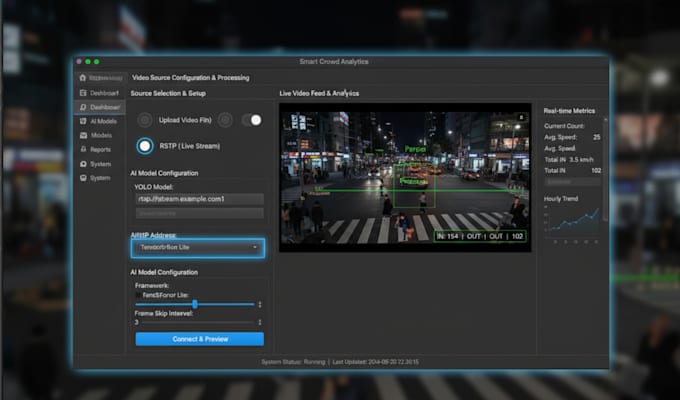Click the live video feed preview
The width and height of the screenshot is (680, 400).
(x=405, y=177)
